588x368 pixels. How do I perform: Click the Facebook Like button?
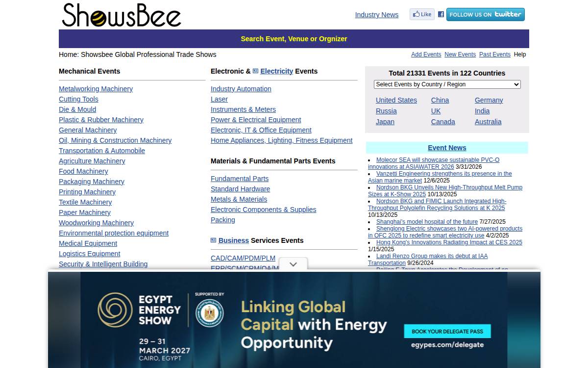click(422, 14)
